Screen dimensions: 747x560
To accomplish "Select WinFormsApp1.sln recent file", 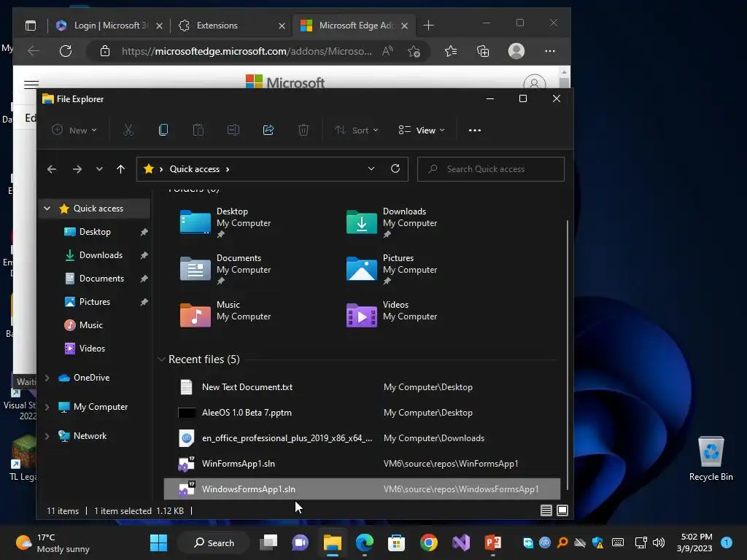I will coord(362,464).
